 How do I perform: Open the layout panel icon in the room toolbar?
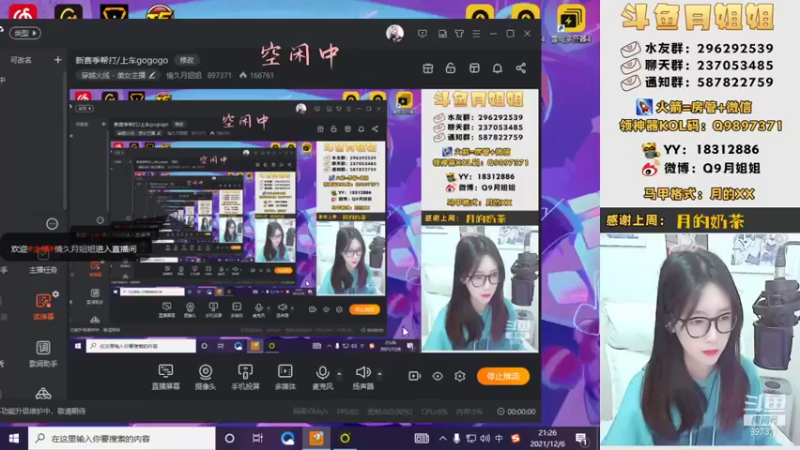(x=474, y=68)
